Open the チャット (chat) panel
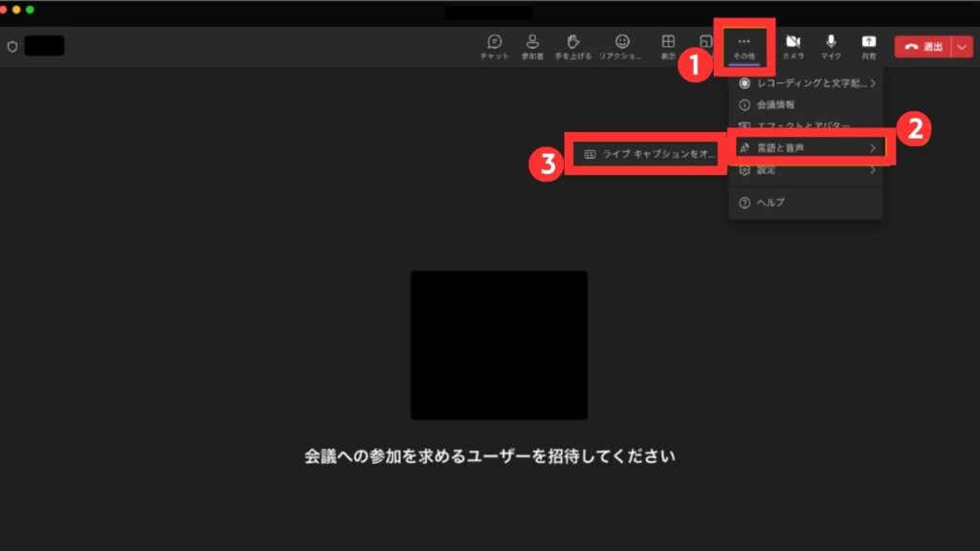980x551 pixels. [x=495, y=46]
